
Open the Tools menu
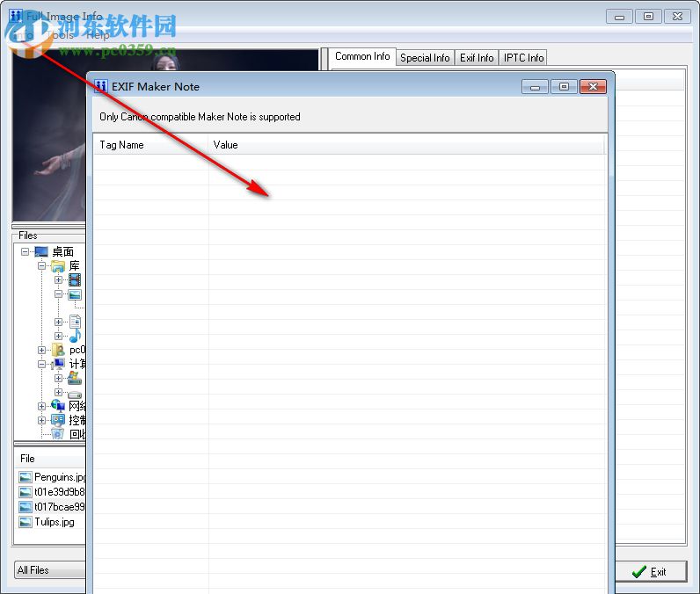61,35
